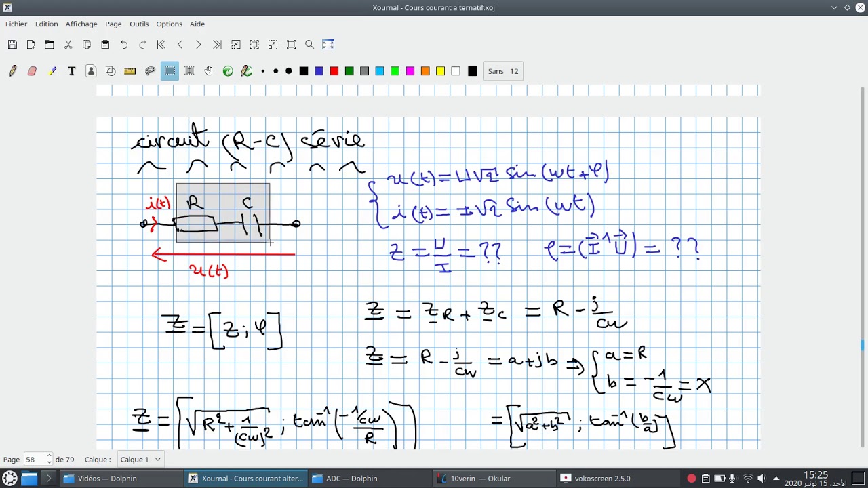Screen dimensions: 868x488
Task: Open the KDE application launcher
Action: pos(9,479)
